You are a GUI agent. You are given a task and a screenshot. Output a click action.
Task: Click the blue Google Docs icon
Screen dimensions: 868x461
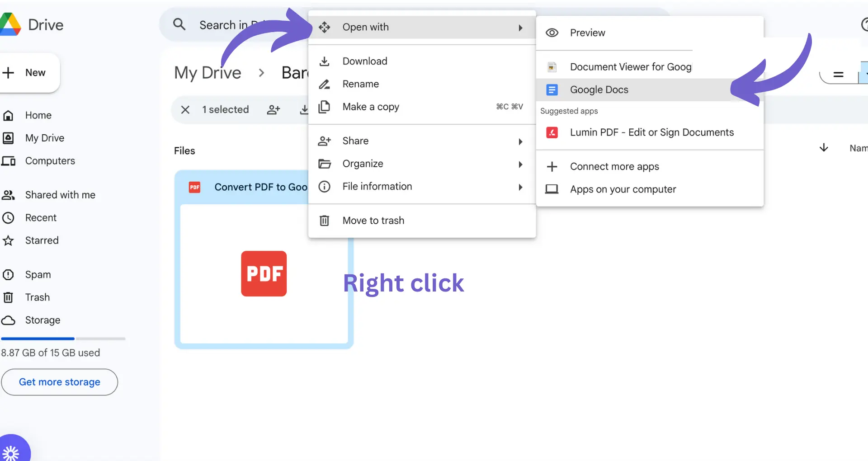552,89
